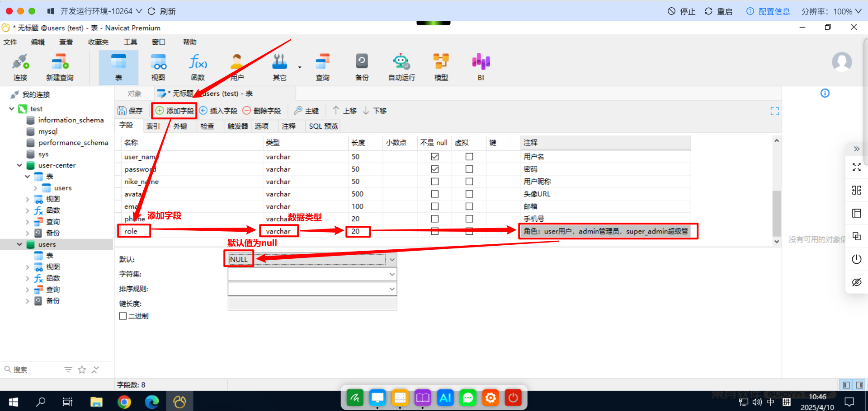Viewport: 868px width, 411px height.
Task: Open the Navicat icon on taskbar
Action: coord(179,402)
